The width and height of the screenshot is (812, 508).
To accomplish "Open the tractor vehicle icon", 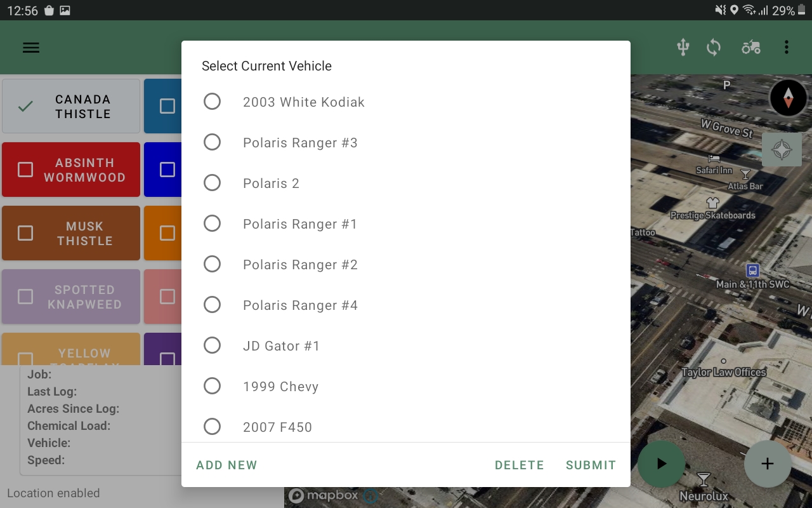I will click(750, 48).
